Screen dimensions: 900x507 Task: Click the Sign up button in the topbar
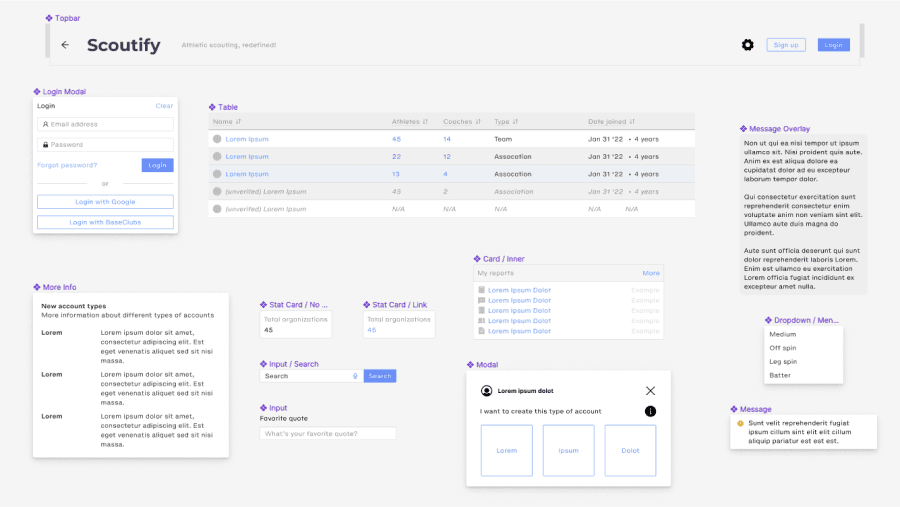point(786,45)
